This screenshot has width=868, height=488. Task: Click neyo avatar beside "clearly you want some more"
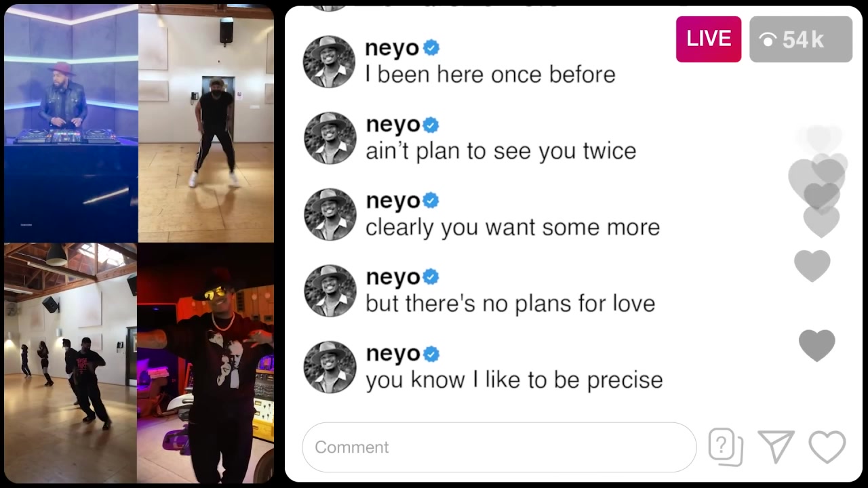click(x=330, y=214)
